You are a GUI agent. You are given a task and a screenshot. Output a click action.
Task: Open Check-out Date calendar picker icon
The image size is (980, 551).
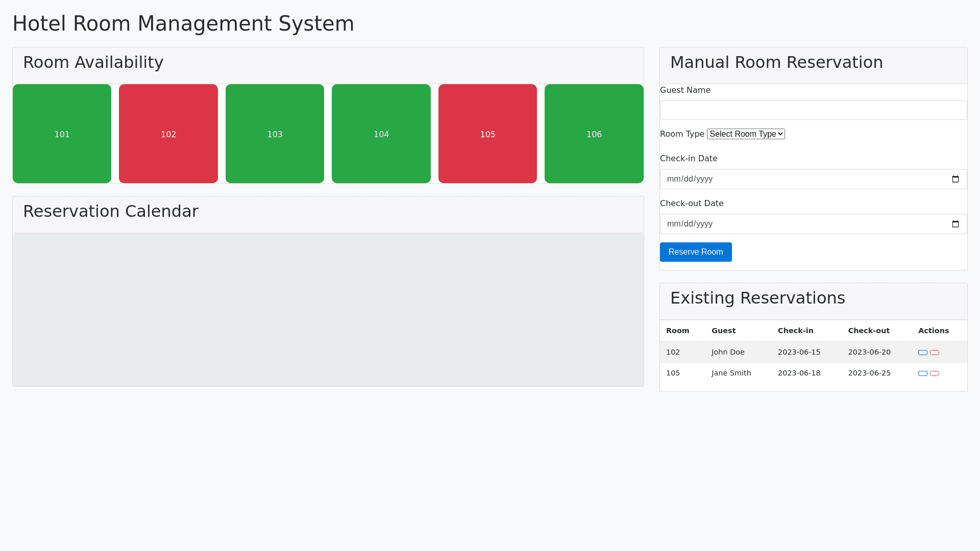(x=955, y=224)
